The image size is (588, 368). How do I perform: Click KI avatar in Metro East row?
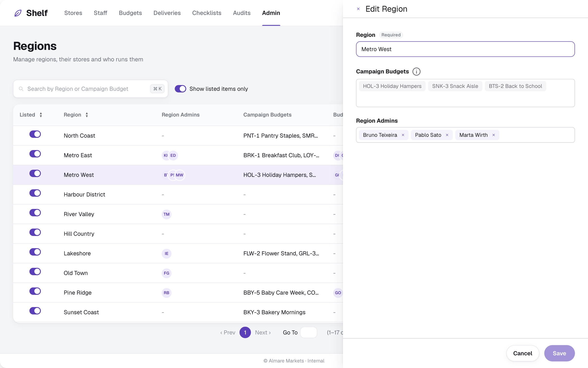coord(166,155)
